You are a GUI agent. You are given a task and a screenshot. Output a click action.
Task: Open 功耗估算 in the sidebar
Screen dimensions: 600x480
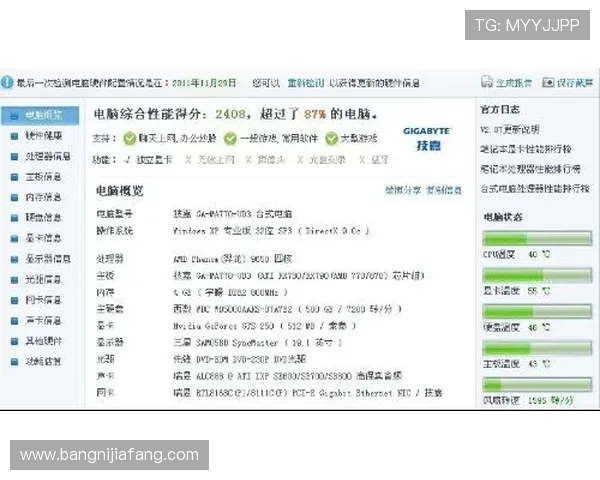43,361
